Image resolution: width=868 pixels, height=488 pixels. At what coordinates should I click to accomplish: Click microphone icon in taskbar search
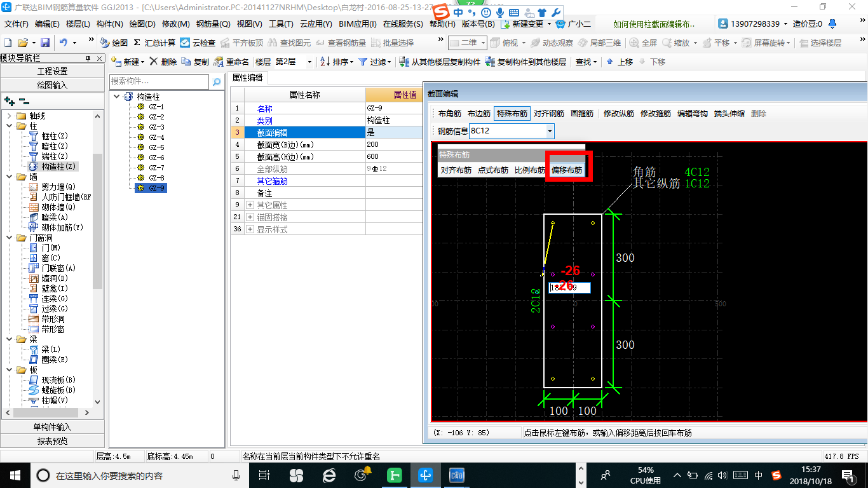click(x=236, y=475)
